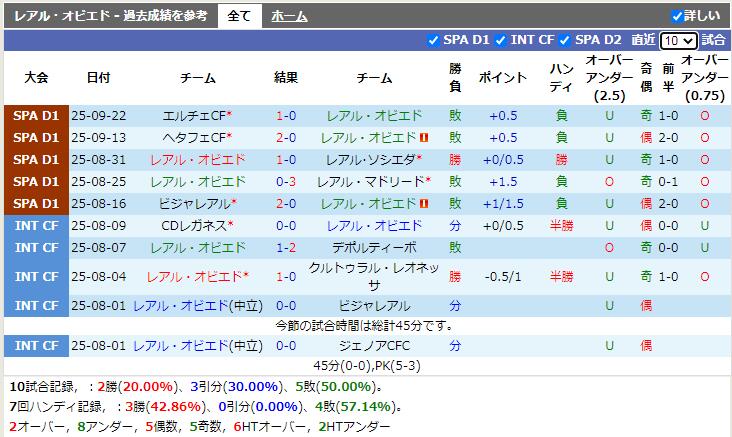Image resolution: width=732 pixels, height=437 pixels.
Task: Click the 1-2 result against デポルティーボ
Action: point(286,247)
